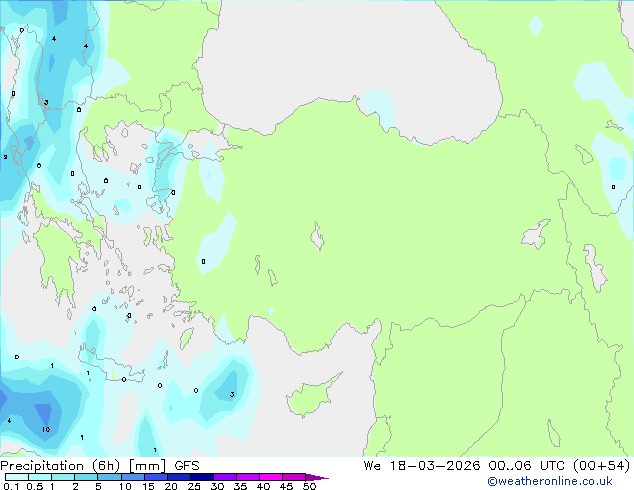Click the '10' map value in the southwest sea
This screenshot has height=490, width=634.
coord(46,429)
